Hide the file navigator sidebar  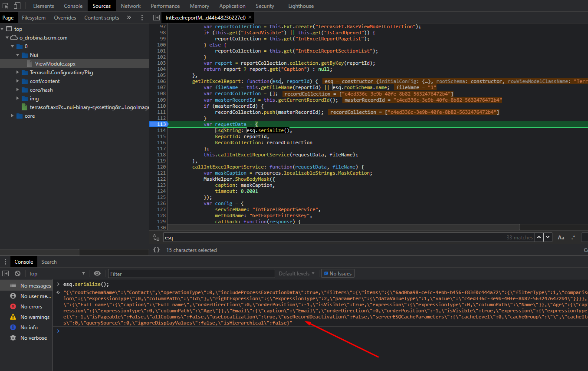[x=156, y=18]
